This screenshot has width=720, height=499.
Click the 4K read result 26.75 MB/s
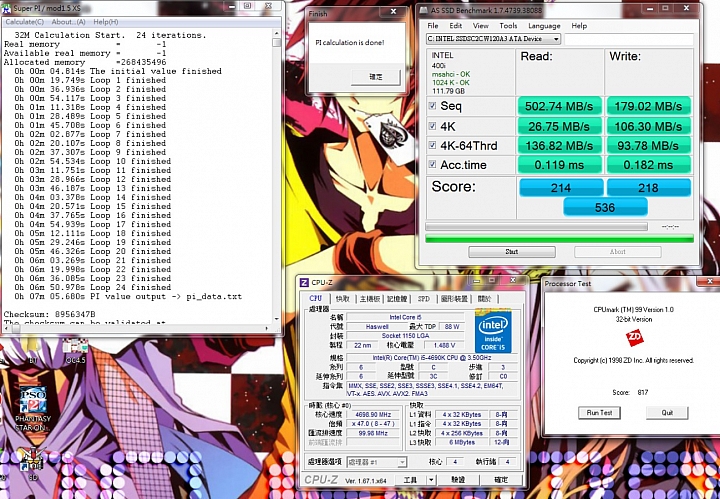pos(559,126)
